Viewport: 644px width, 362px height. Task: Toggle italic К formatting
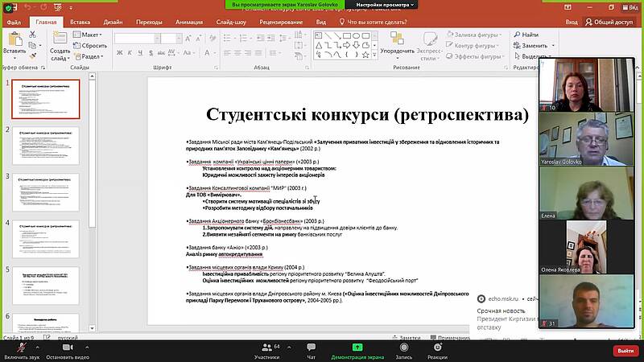[x=130, y=52]
